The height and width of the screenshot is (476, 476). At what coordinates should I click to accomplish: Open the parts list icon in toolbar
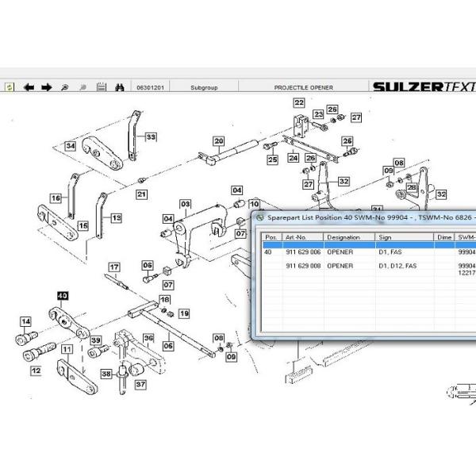[x=101, y=87]
